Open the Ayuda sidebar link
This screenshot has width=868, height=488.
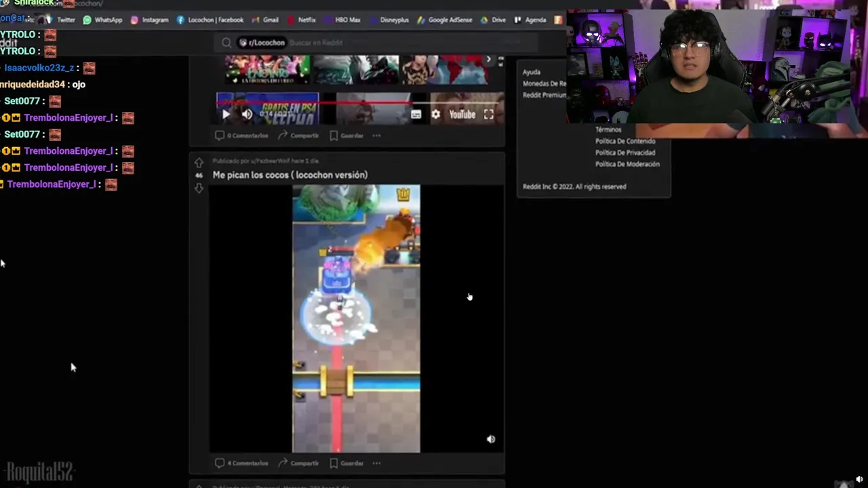point(532,72)
